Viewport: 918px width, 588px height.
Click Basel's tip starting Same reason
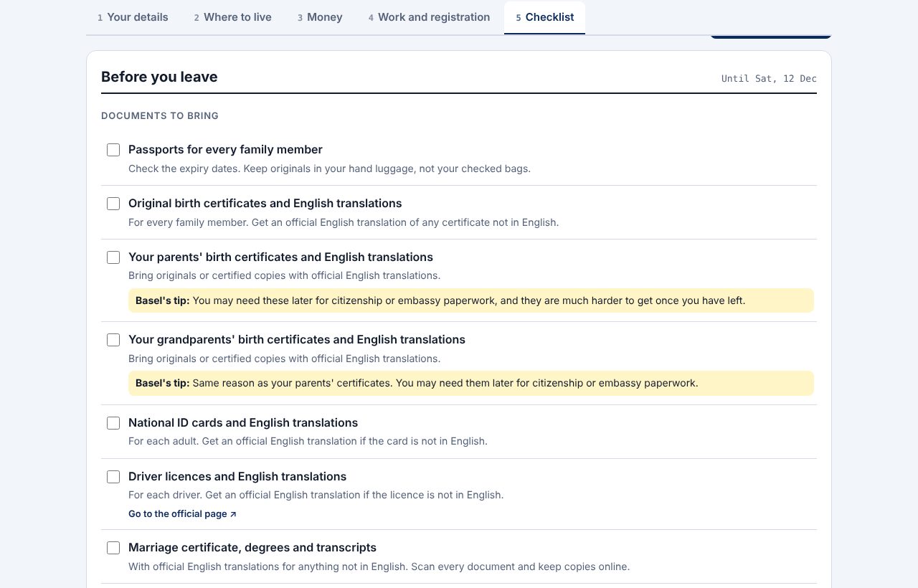pos(471,383)
